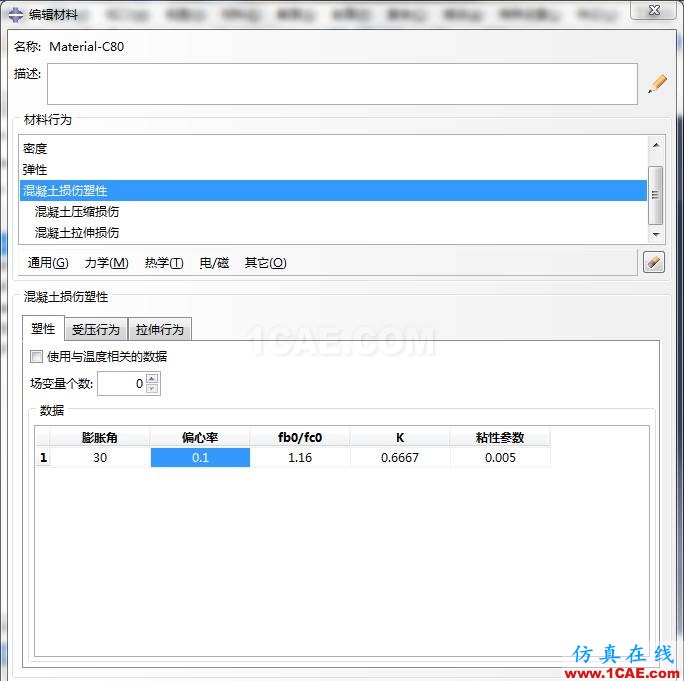This screenshot has width=684, height=681.
Task: Click the material behaviors list scrollbar thumb
Action: [655, 195]
